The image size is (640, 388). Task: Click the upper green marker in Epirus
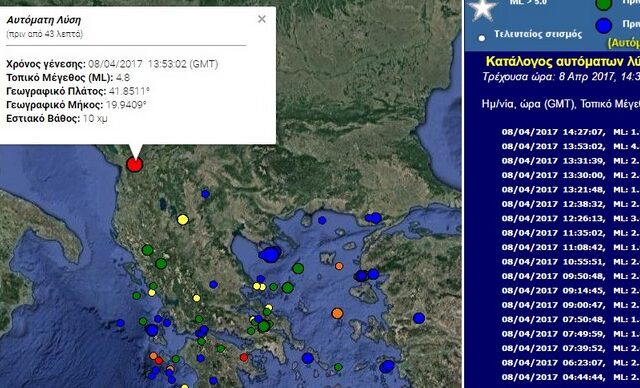[147, 250]
